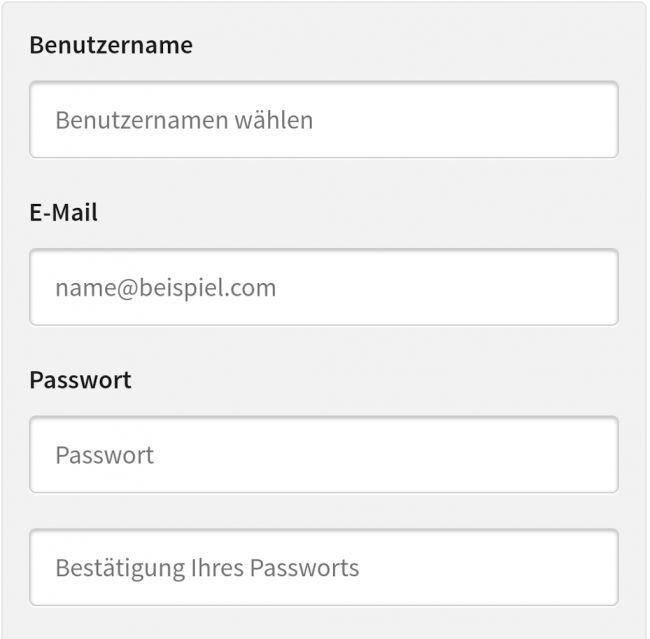The width and height of the screenshot is (650, 639).
Task: Activate the field directly below Passwort heading
Action: (324, 456)
